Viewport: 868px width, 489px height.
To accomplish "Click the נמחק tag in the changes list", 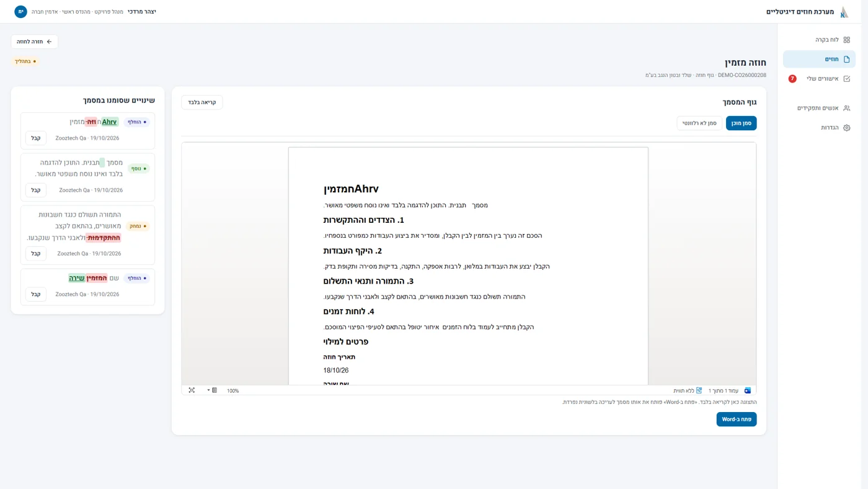I will (138, 227).
